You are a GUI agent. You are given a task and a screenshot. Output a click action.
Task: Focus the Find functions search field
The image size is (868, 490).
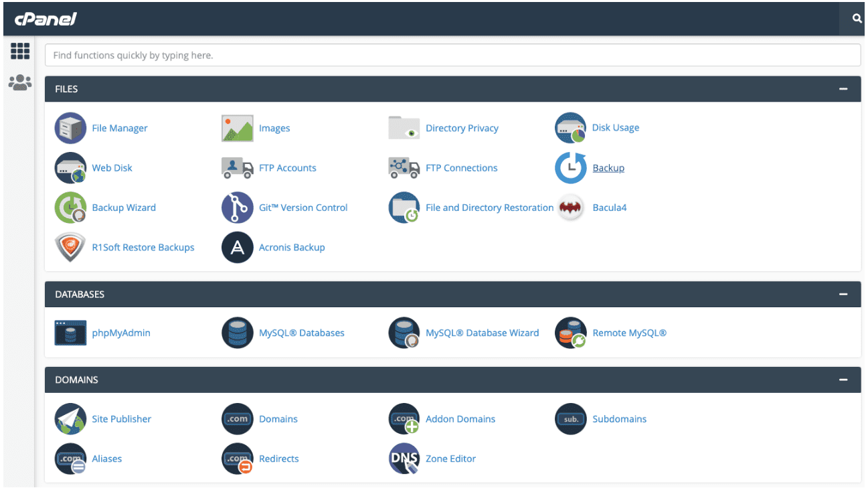click(452, 55)
